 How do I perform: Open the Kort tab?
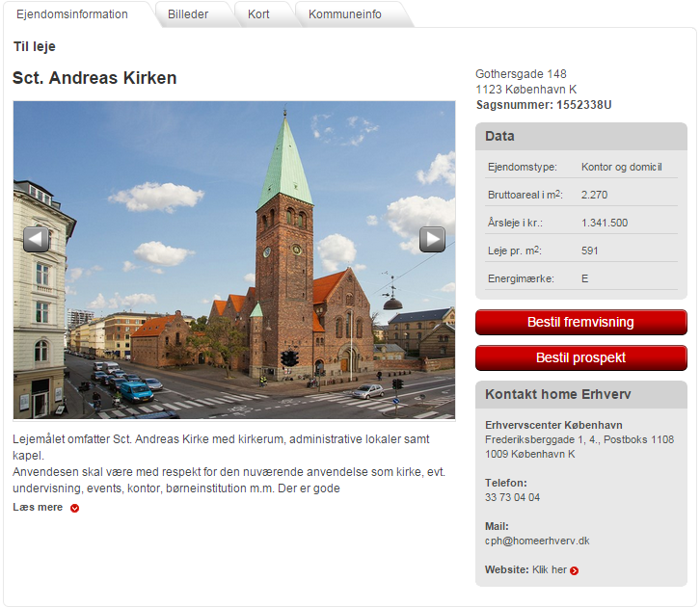click(258, 14)
